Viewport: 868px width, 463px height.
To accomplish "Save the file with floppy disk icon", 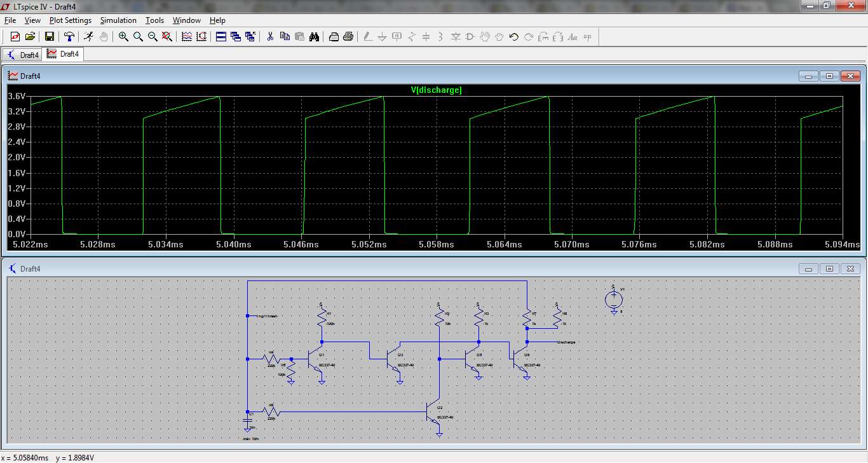I will coord(50,37).
